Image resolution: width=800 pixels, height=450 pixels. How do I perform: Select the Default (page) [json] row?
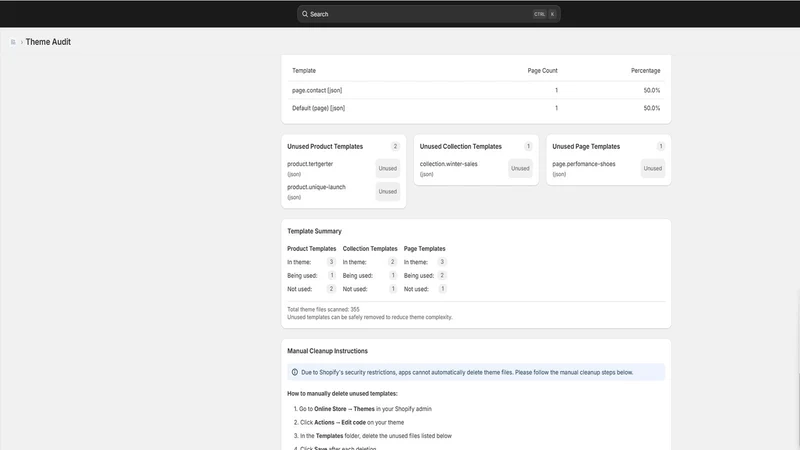476,108
